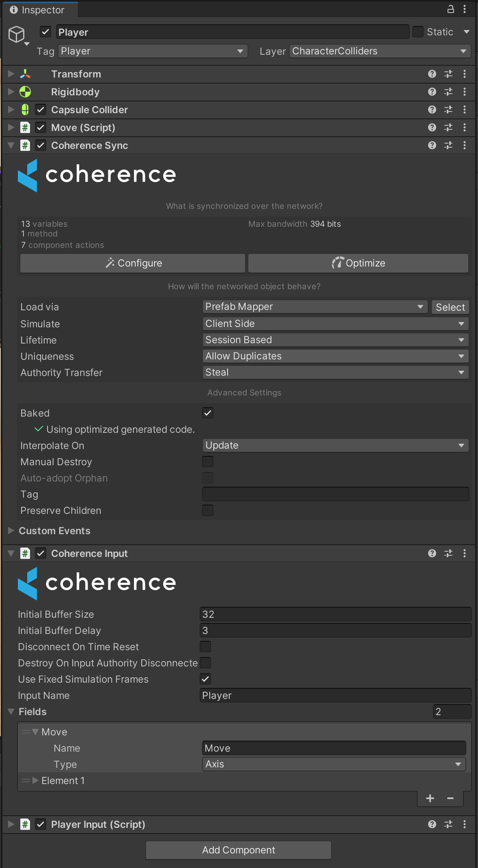Click the Add Component button
The width and height of the screenshot is (478, 868).
coord(239,850)
